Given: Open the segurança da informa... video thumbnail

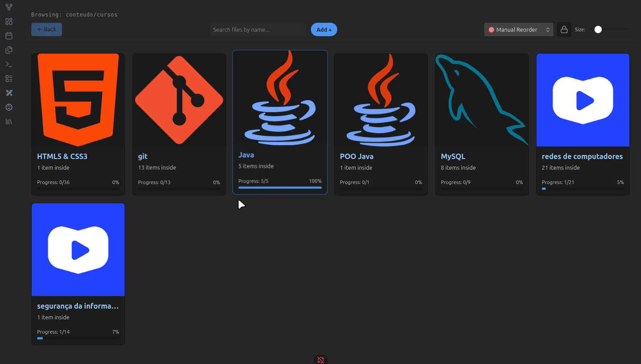Looking at the screenshot, I should (78, 250).
